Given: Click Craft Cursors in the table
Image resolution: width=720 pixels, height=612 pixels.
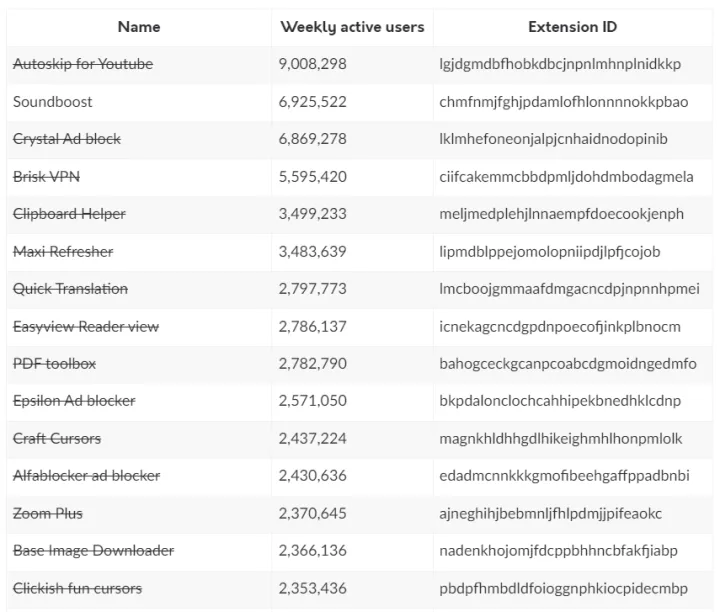Looking at the screenshot, I should (x=57, y=439).
